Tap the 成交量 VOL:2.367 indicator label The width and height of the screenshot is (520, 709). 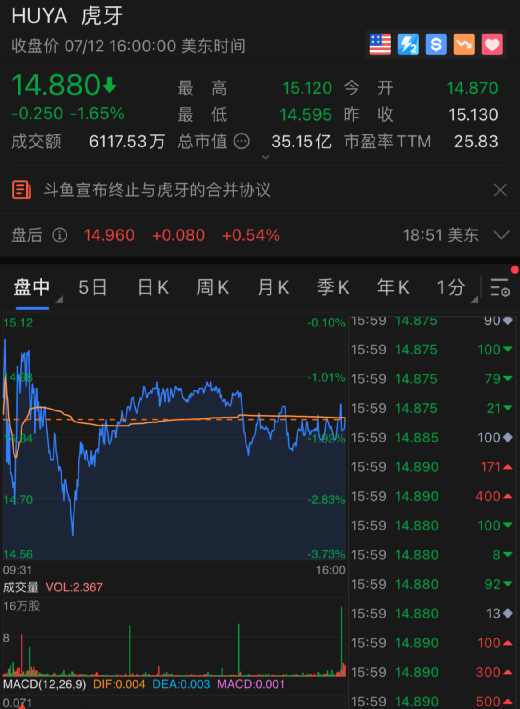click(53, 587)
